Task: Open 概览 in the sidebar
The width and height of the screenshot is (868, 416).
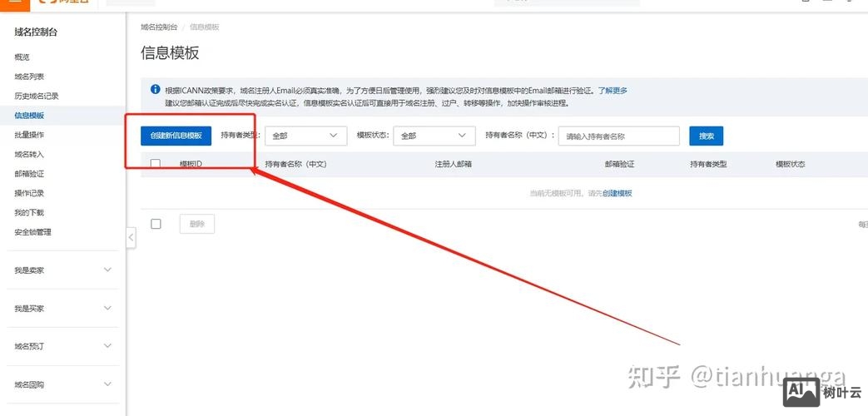Action: 22,57
